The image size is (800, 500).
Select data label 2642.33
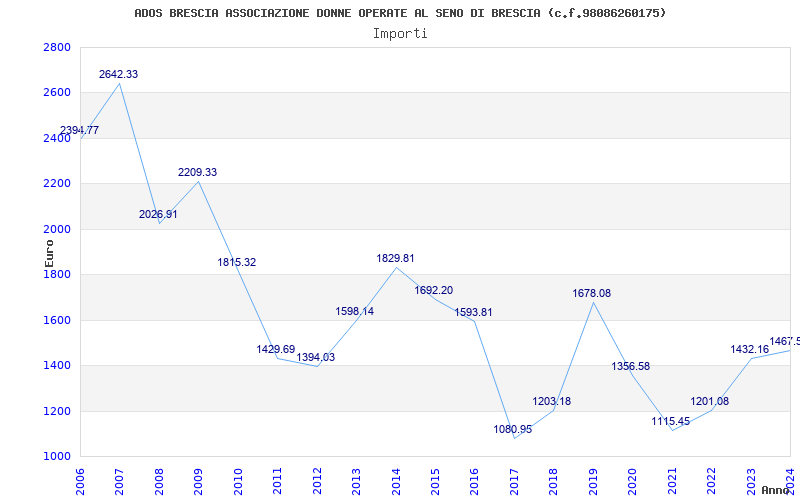pyautogui.click(x=118, y=74)
